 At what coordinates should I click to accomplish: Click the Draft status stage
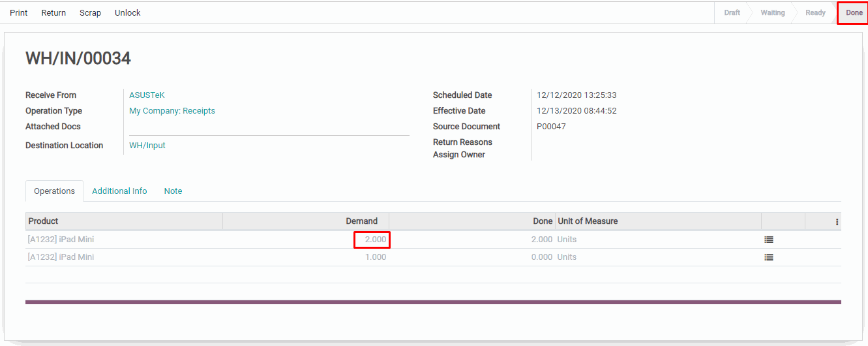[732, 12]
